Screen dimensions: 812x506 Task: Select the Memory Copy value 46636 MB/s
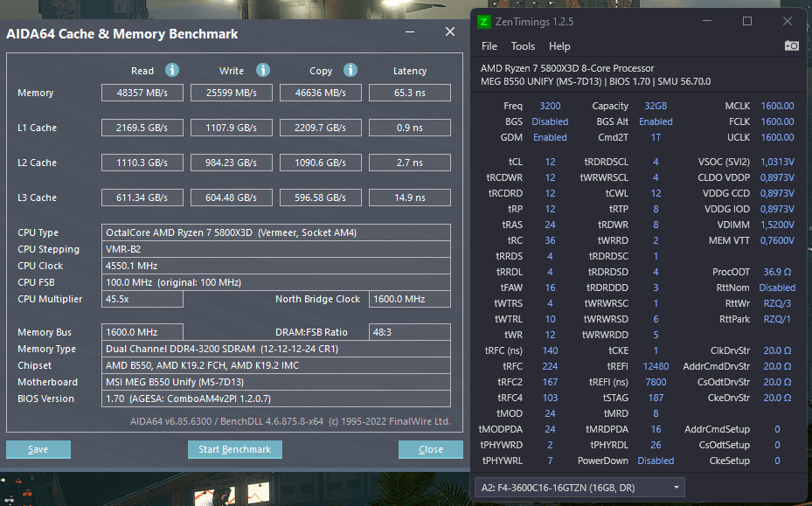click(321, 93)
